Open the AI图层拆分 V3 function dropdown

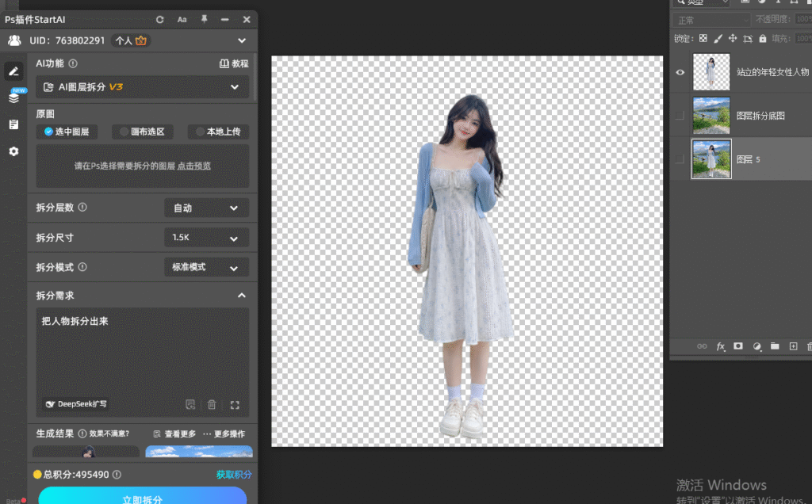(x=143, y=87)
